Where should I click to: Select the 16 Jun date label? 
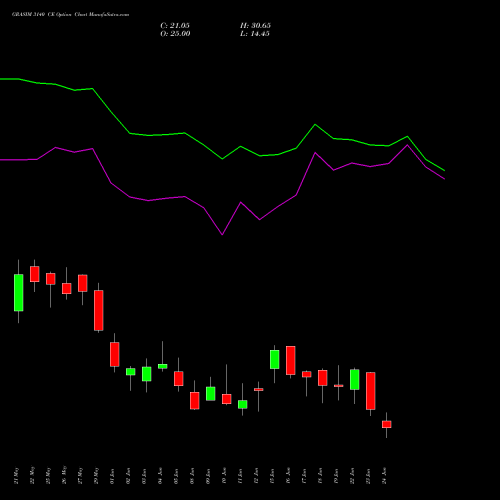pyautogui.click(x=289, y=476)
